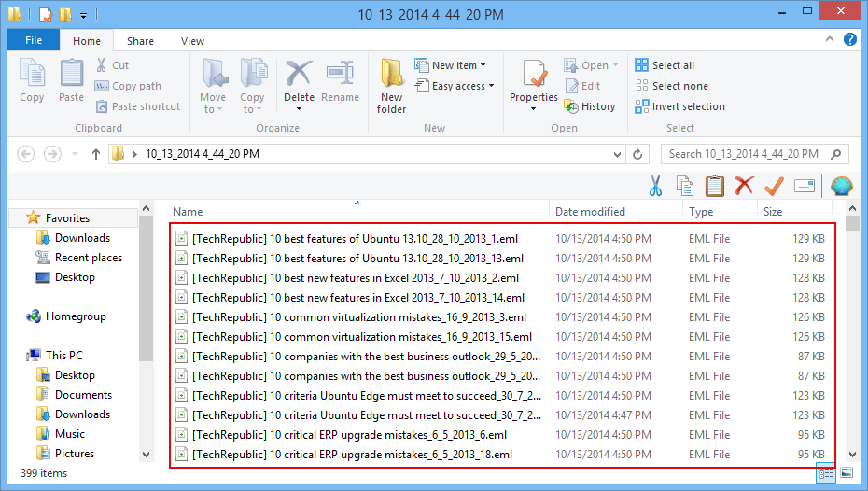The width and height of the screenshot is (868, 491).
Task: Create a New folder from ribbon
Action: (x=391, y=87)
